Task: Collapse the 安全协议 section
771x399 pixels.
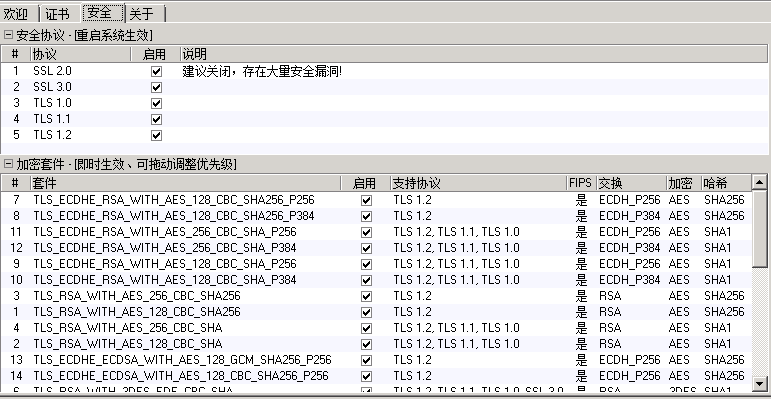Action: (8, 35)
